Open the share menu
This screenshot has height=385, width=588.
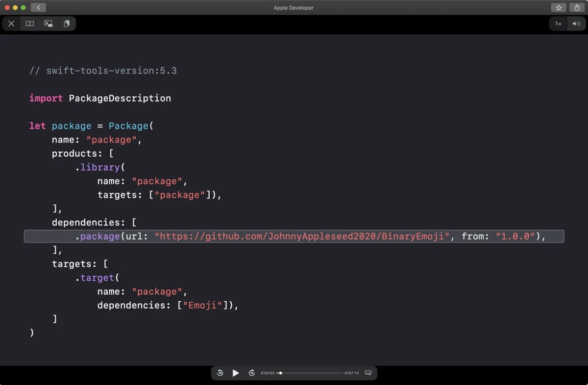coord(577,7)
